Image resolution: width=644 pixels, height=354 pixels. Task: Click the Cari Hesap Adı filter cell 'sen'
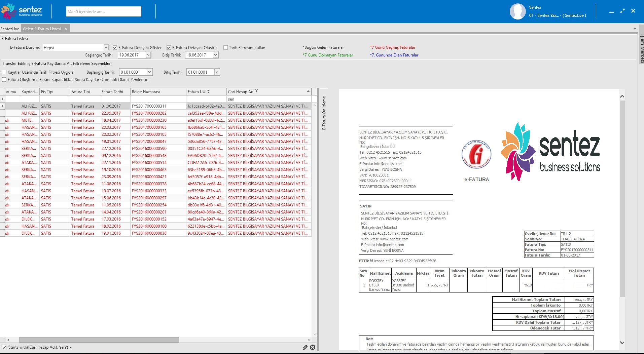click(x=269, y=99)
